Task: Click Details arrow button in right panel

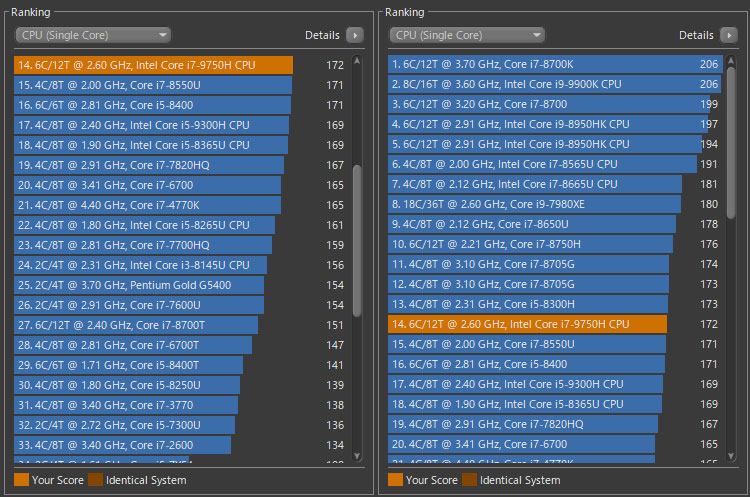Action: (x=728, y=35)
